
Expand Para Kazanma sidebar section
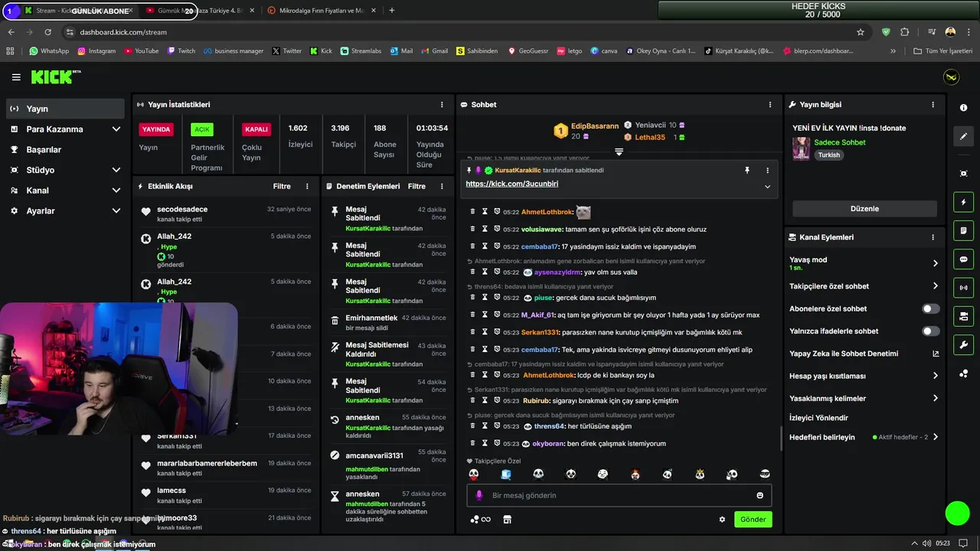click(x=116, y=129)
